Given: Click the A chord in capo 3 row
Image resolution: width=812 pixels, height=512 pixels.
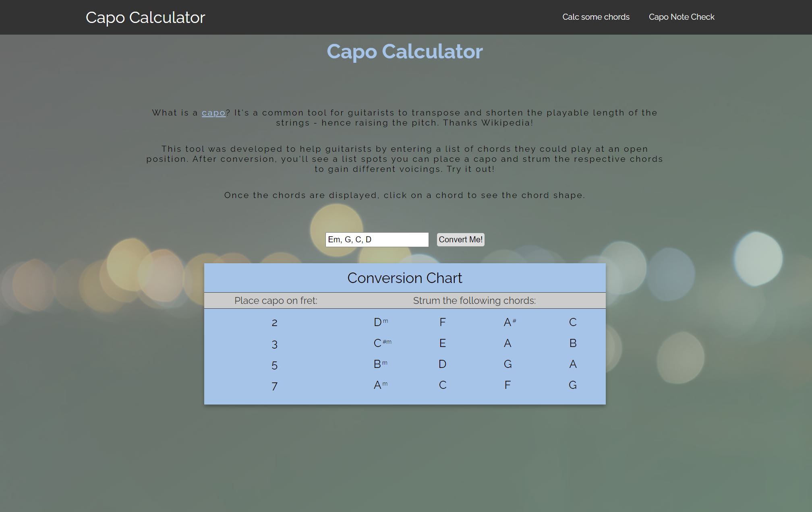Looking at the screenshot, I should (507, 343).
